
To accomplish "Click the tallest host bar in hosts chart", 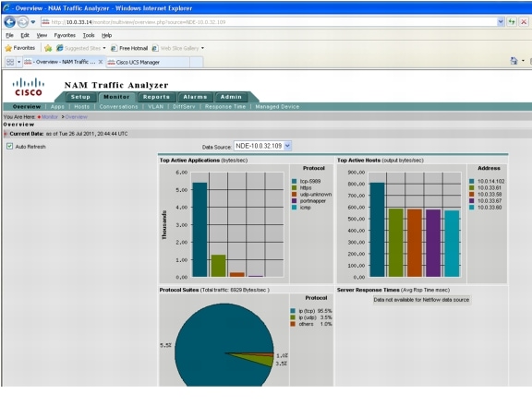I will [x=377, y=230].
